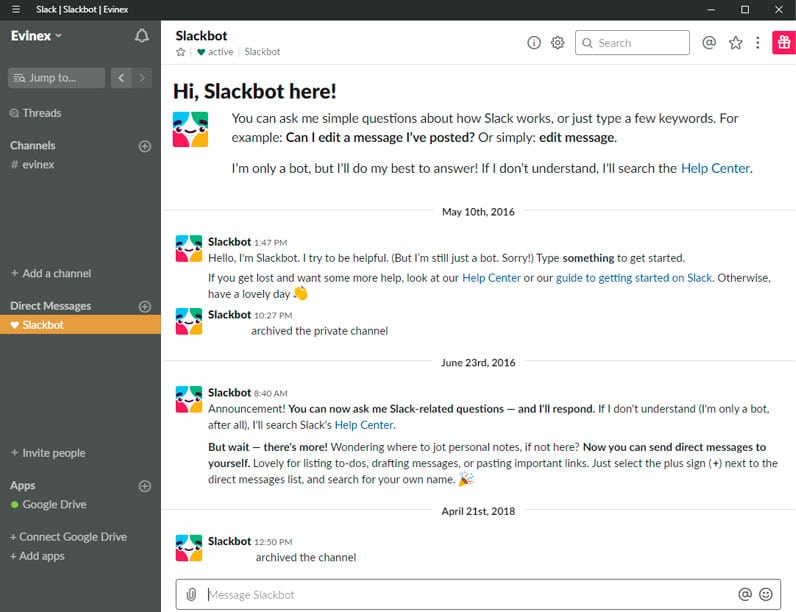Maximize the Slack window
796x612 pixels.
[745, 9]
